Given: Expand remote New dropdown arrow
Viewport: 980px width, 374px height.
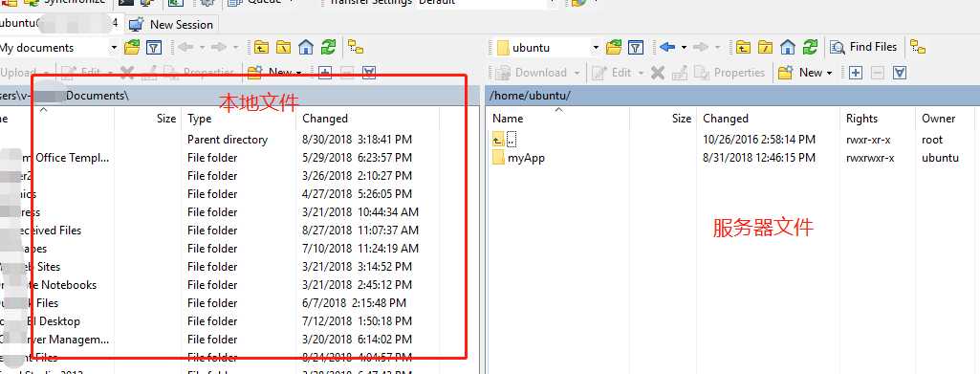Looking at the screenshot, I should pyautogui.click(x=829, y=73).
